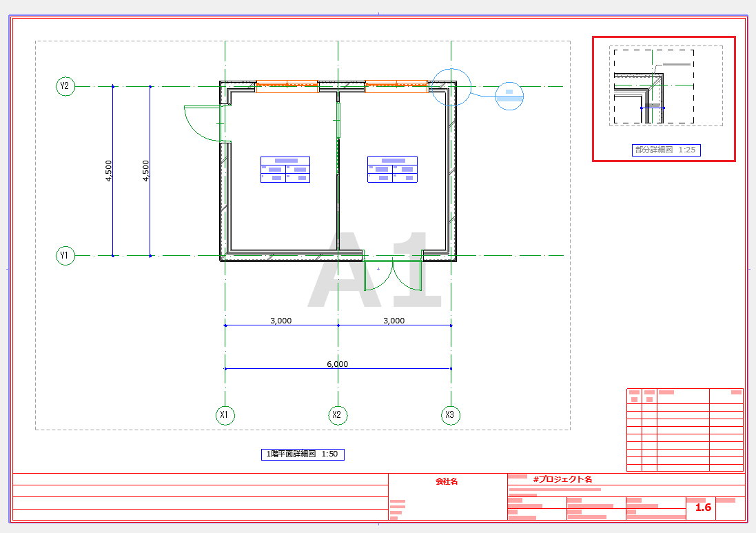Click the 部分詳細図 1:25 view title
Image resolution: width=756 pixels, height=533 pixels.
click(x=666, y=150)
